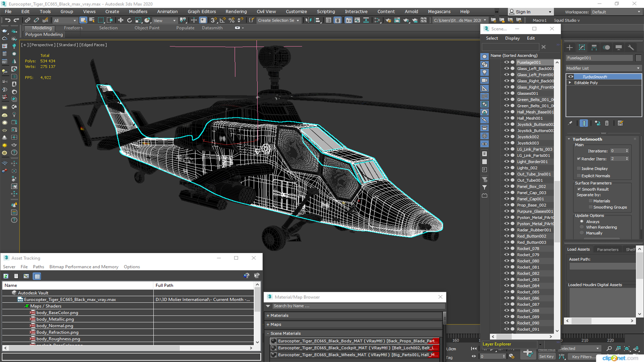Open selection filter All dropdown
Viewport: 644px width, 362px height.
(65, 20)
